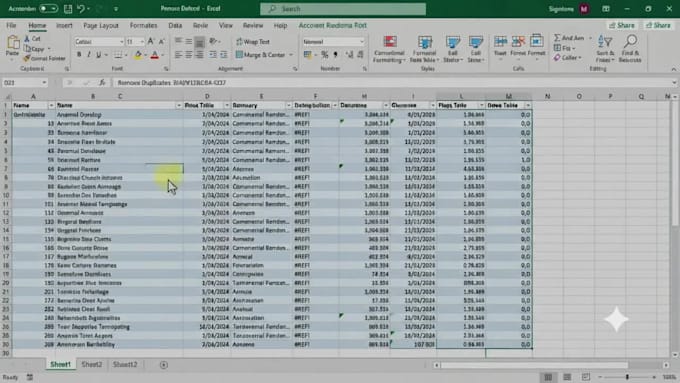Open Format as Table
The image size is (680, 383).
(x=424, y=49)
